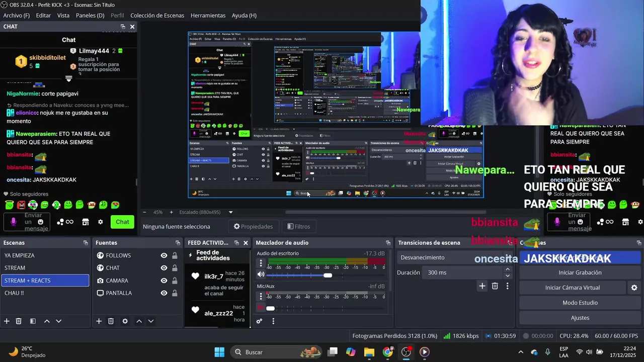Close the Feed Actividades dock
Image resolution: width=644 pixels, height=362 pixels.
pos(246,243)
